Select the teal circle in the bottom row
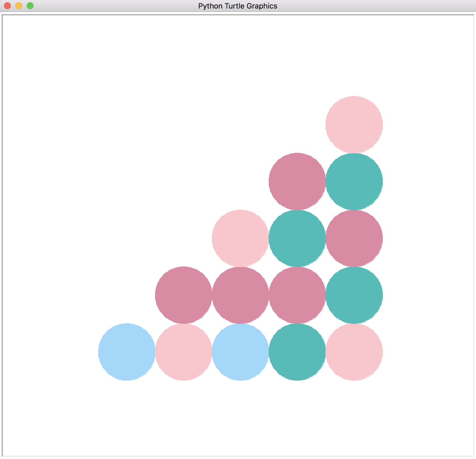476x459 pixels. pos(297,352)
